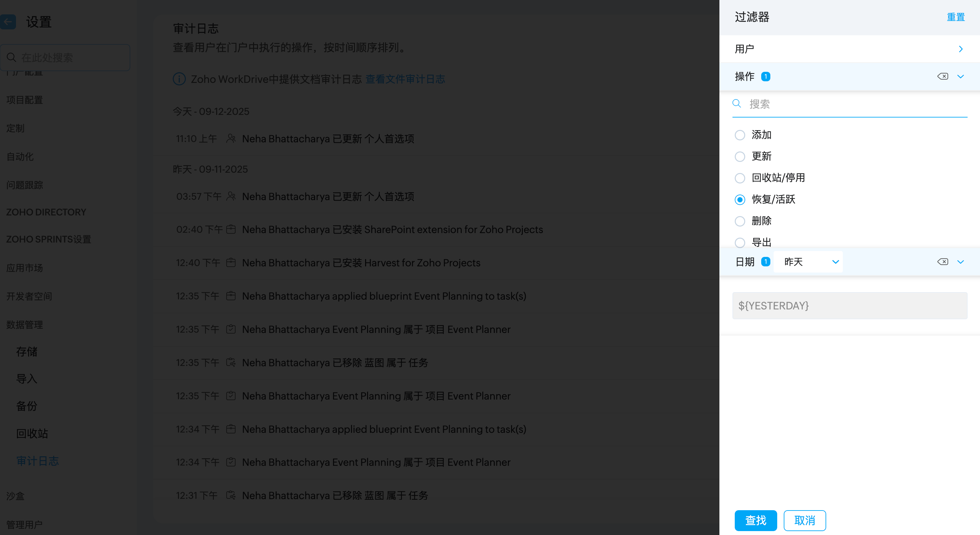Viewport: 980px width, 535px height.
Task: Collapse the 操作 filter section chevron
Action: coord(960,76)
